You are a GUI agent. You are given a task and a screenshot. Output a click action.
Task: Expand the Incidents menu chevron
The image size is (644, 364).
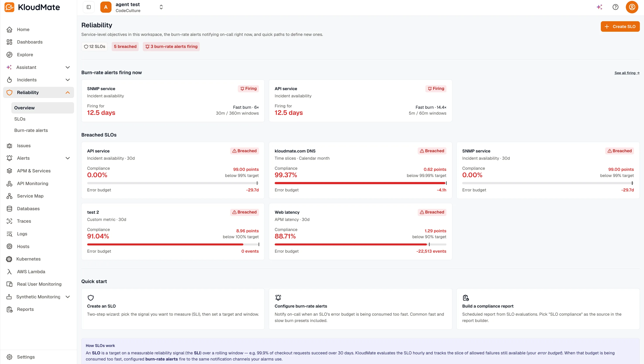(x=68, y=80)
